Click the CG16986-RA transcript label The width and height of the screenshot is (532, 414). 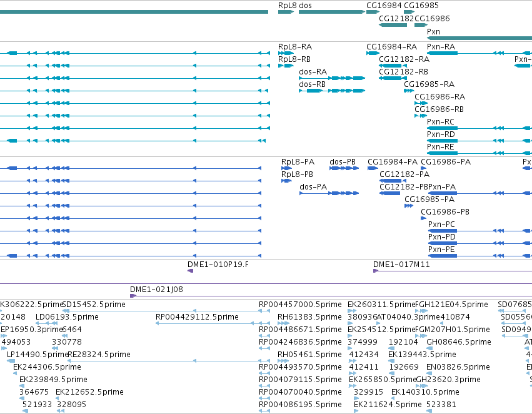[x=439, y=97]
